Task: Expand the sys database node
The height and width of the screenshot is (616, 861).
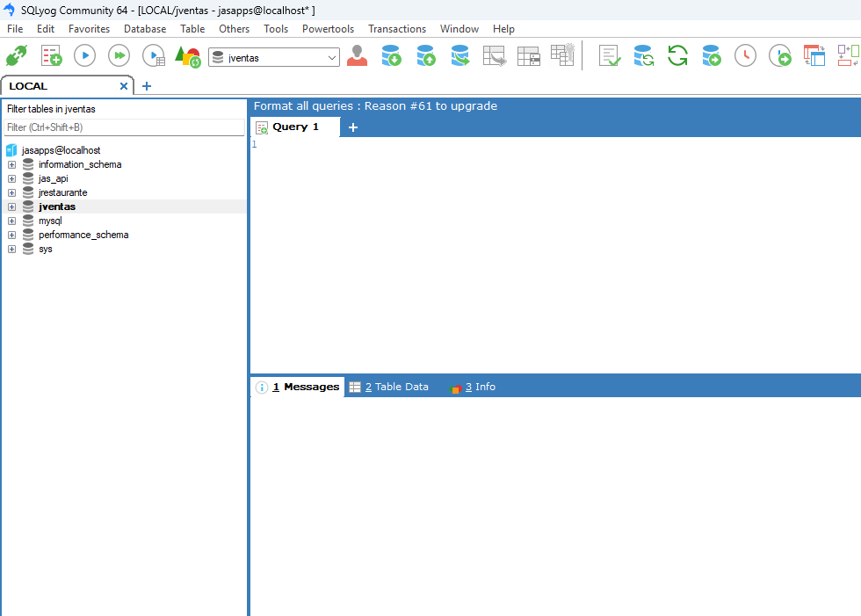Action: click(11, 250)
